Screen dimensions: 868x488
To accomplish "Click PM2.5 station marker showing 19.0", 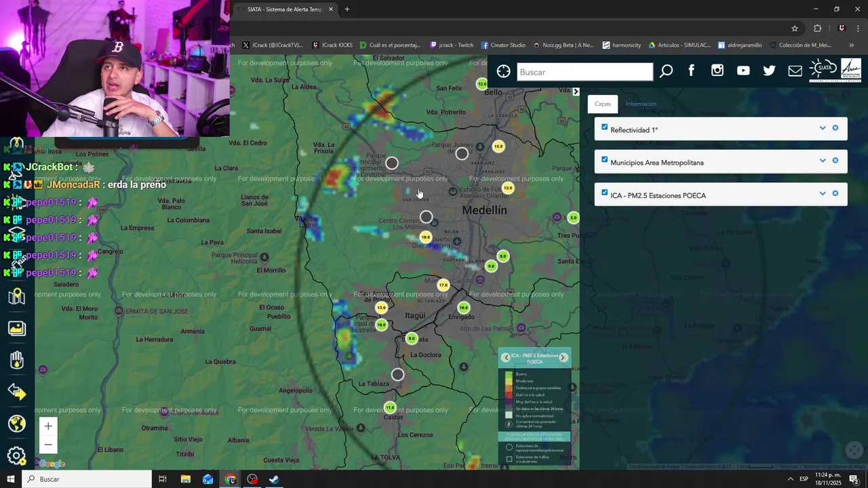I will click(x=425, y=237).
